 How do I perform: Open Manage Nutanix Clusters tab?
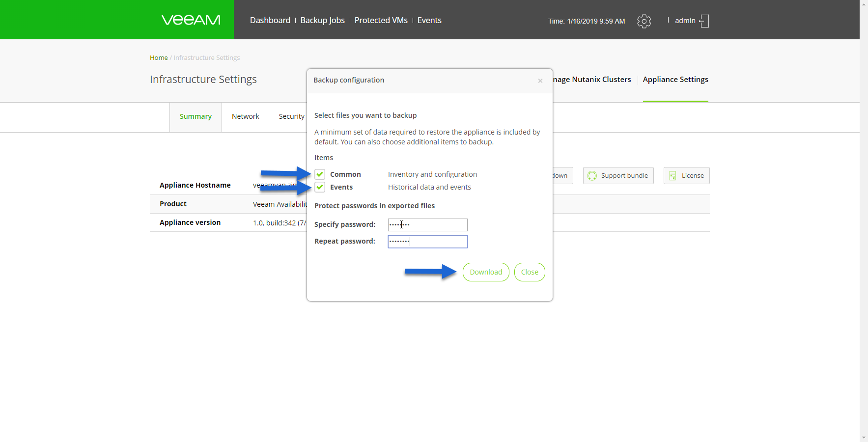592,80
